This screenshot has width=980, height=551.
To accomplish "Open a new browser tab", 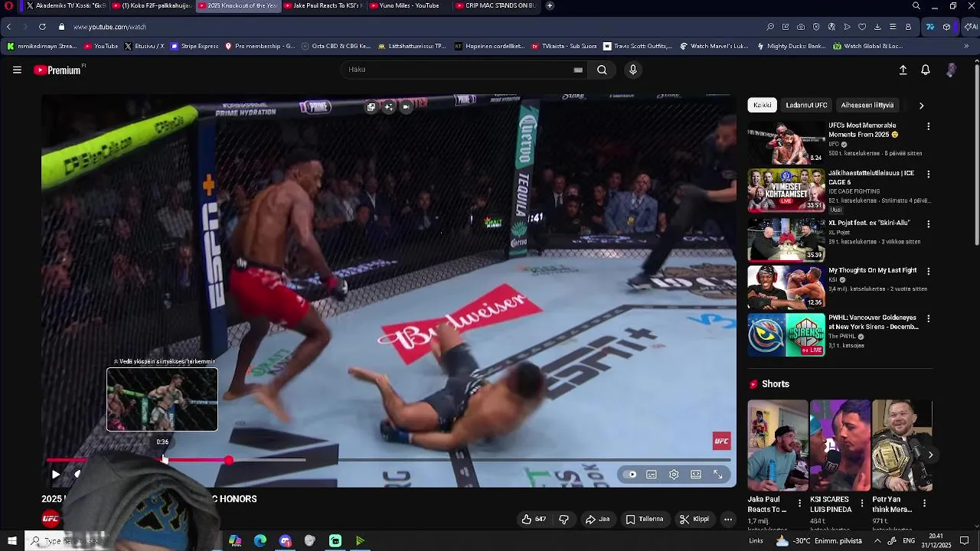I will coord(550,6).
